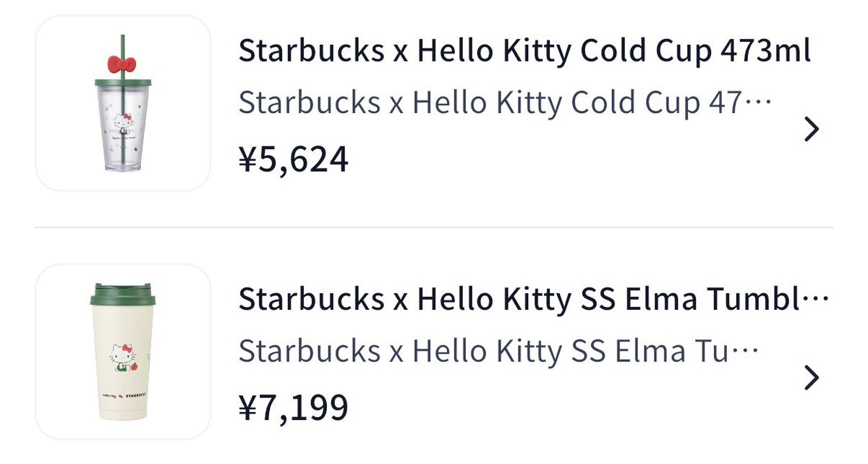Click the divider line between products
The width and height of the screenshot is (868, 464).
(434, 227)
